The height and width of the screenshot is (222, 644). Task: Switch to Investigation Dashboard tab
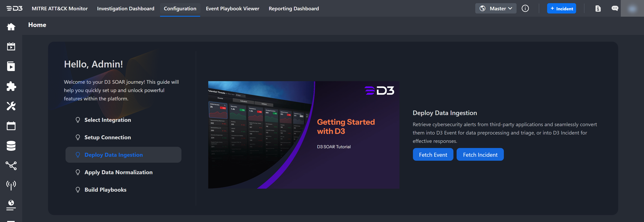coord(125,9)
